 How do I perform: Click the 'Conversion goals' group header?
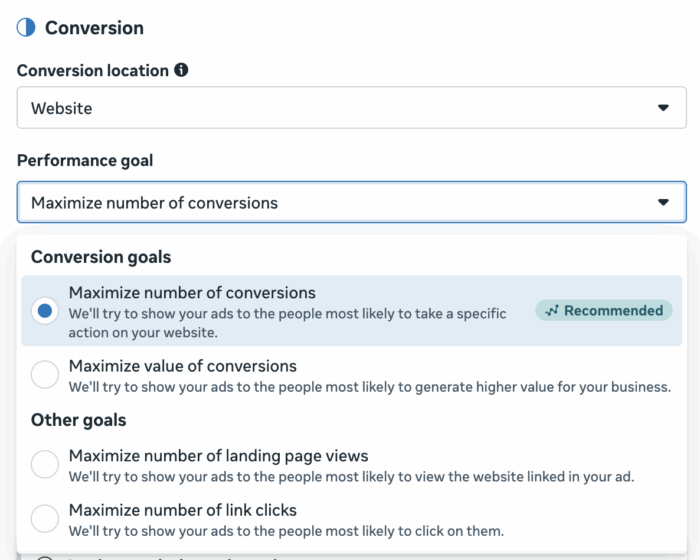point(101,257)
